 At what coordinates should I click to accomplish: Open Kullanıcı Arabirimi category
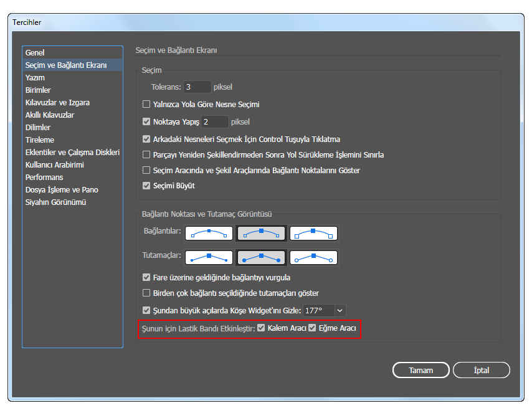(72, 165)
